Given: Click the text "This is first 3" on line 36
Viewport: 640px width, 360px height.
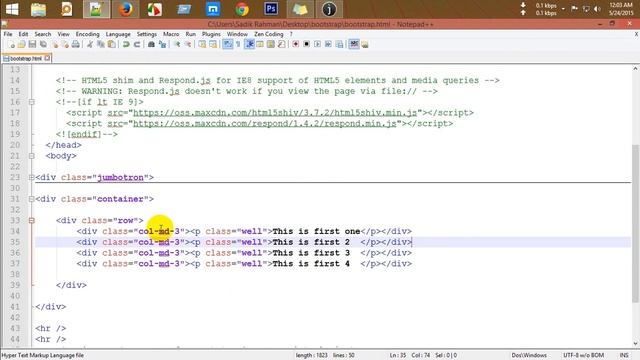Looking at the screenshot, I should pyautogui.click(x=311, y=253).
